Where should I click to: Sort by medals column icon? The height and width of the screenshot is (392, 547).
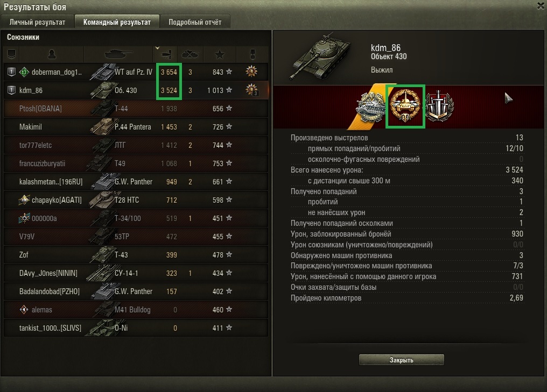253,54
